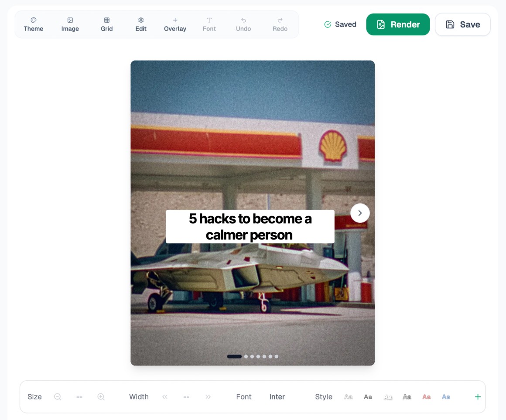Add new style with green plus
The height and width of the screenshot is (420, 506).
click(x=478, y=397)
